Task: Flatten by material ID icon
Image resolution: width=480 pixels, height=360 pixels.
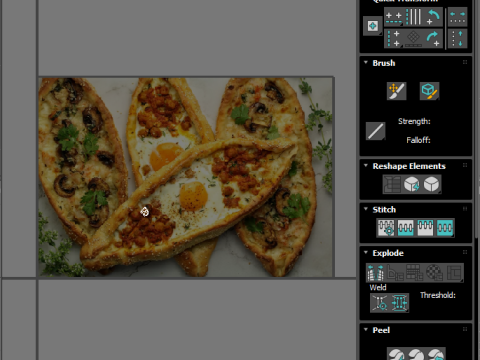Action: click(x=434, y=273)
